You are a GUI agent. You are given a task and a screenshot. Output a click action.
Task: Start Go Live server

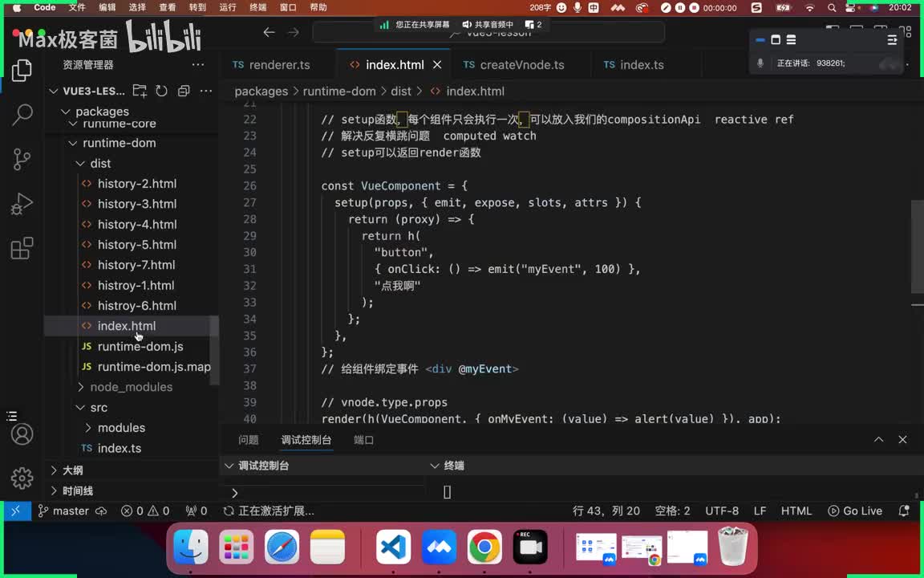point(855,511)
